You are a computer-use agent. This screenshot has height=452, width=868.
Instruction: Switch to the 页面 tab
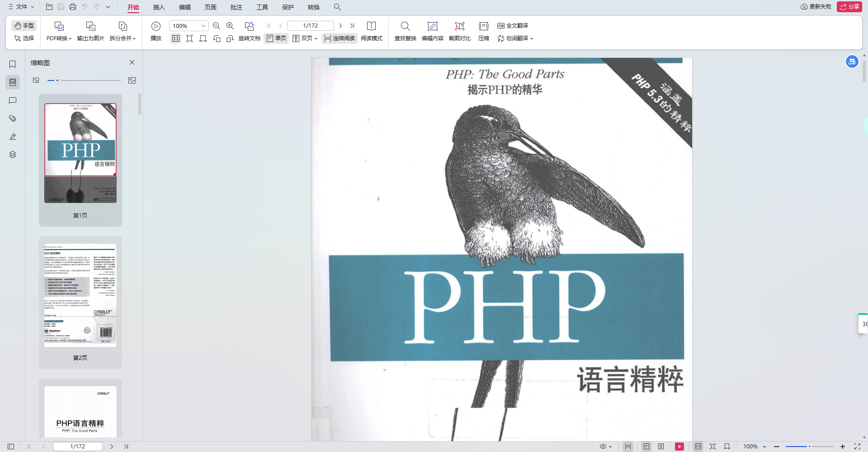point(211,7)
